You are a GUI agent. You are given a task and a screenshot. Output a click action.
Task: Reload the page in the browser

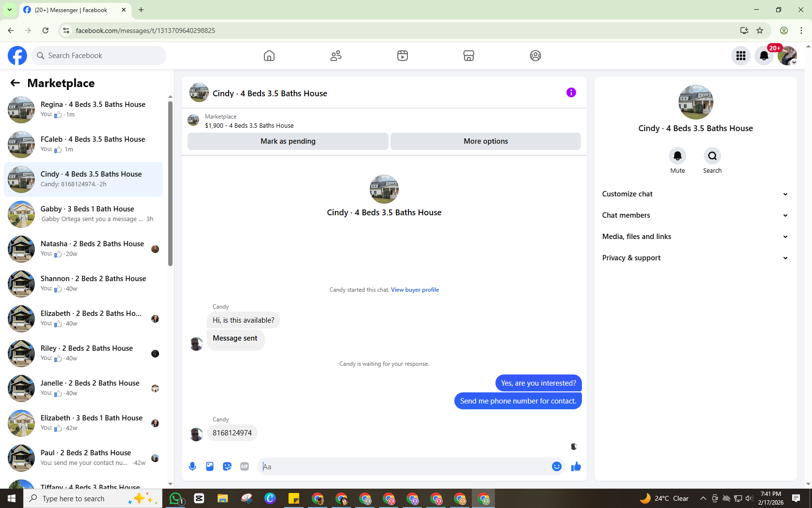pyautogui.click(x=45, y=30)
